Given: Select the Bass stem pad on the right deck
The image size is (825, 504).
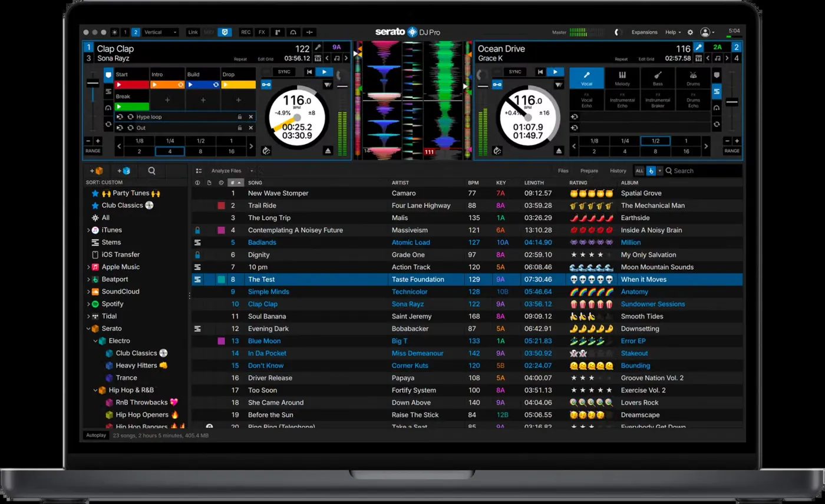Looking at the screenshot, I should coord(658,78).
